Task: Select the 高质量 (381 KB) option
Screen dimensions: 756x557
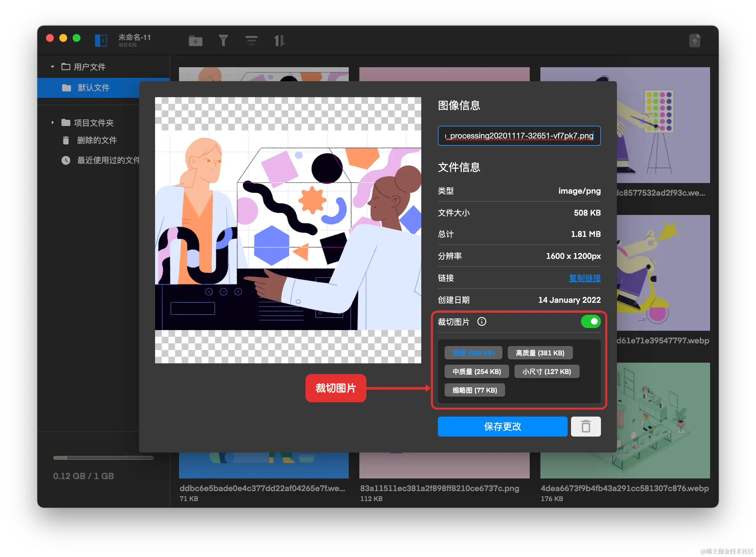Action: (540, 353)
